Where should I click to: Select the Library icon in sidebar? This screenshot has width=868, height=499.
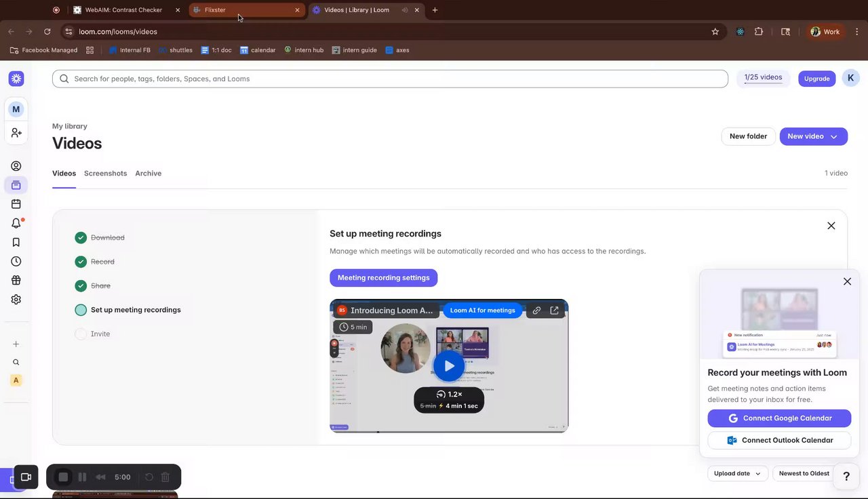16,185
